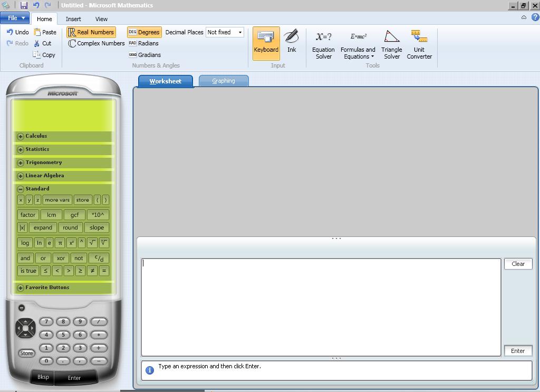This screenshot has width=540, height=392.
Task: Click the Save icon in title bar
Action: click(x=24, y=5)
